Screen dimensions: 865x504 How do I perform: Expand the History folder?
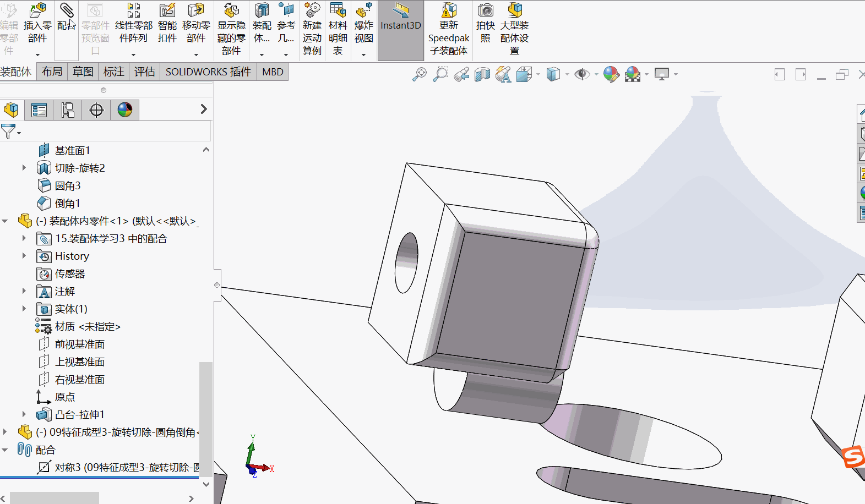tap(24, 256)
